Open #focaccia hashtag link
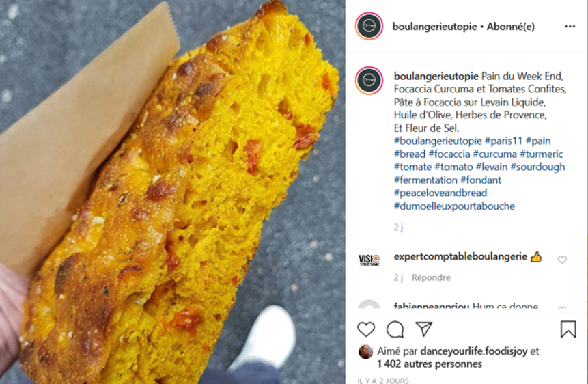The image size is (588, 384). [x=449, y=154]
